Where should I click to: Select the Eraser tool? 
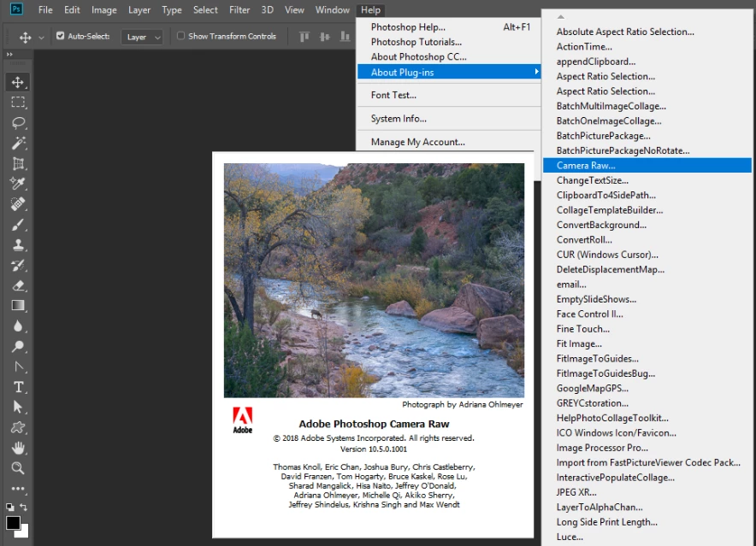(x=18, y=285)
